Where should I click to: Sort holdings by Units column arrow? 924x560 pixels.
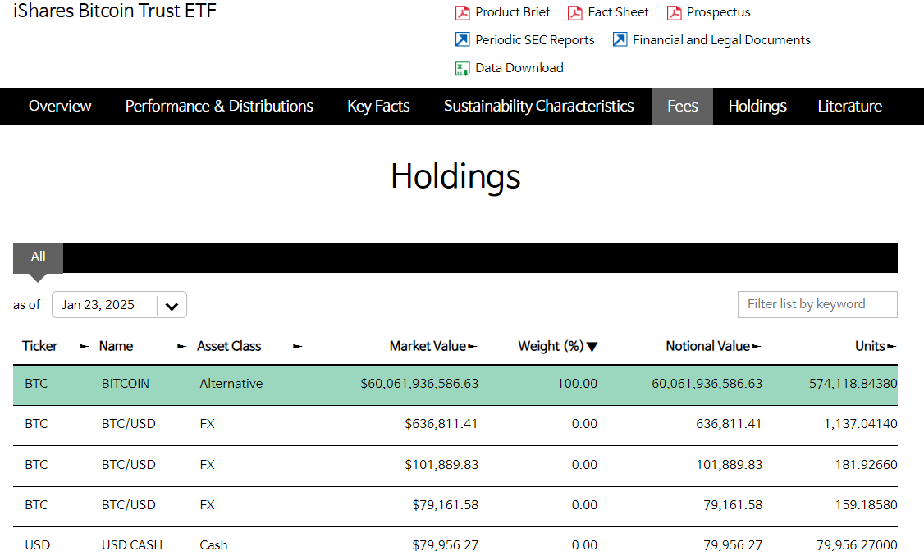(x=892, y=347)
